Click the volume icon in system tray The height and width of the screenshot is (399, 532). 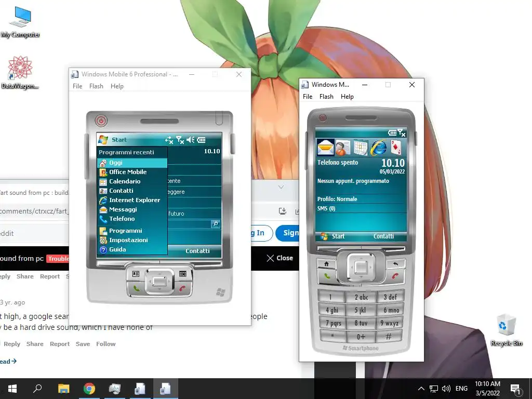446,389
